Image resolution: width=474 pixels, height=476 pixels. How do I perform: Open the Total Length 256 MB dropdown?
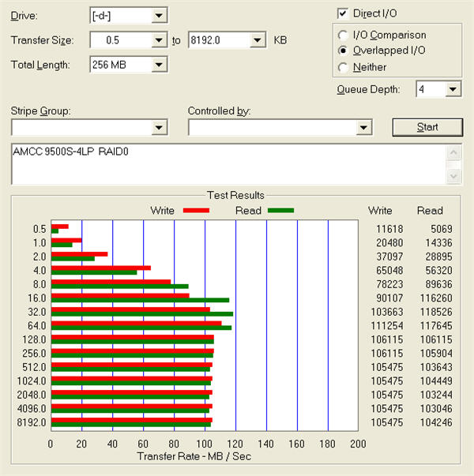(x=159, y=65)
